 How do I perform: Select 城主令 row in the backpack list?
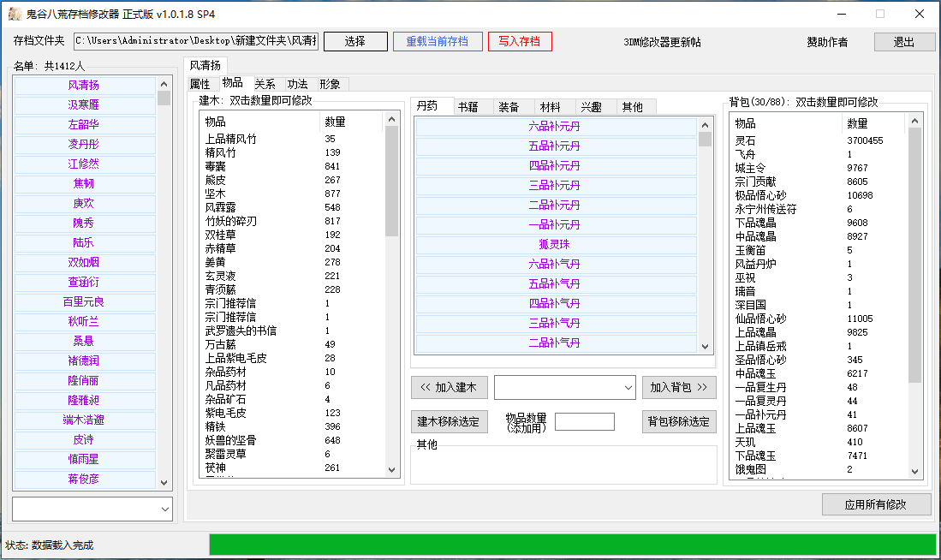[x=819, y=168]
